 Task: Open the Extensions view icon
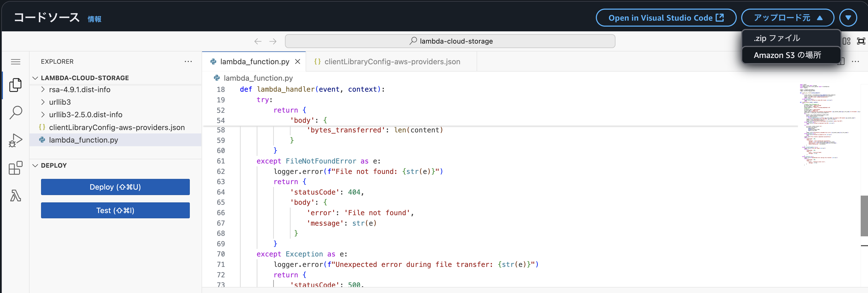tap(15, 168)
